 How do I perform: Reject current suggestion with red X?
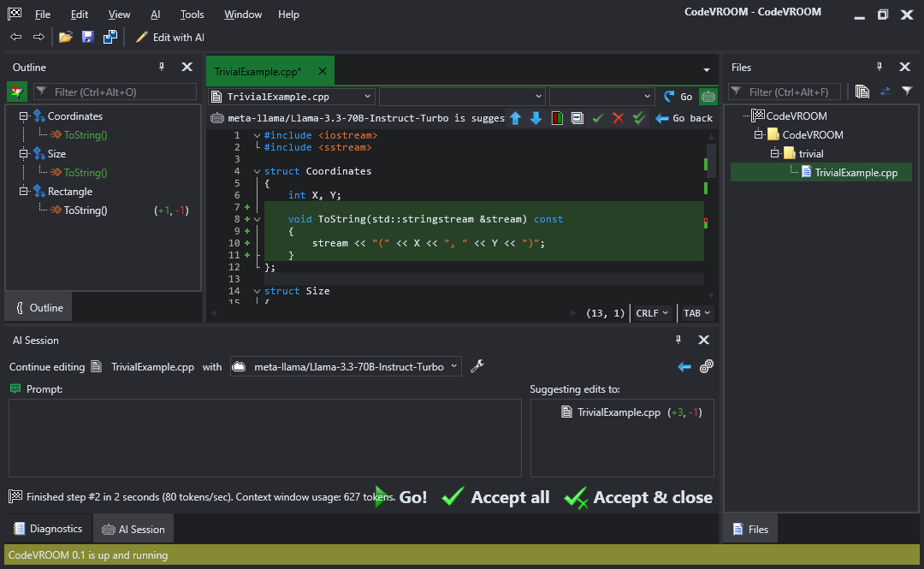click(619, 118)
